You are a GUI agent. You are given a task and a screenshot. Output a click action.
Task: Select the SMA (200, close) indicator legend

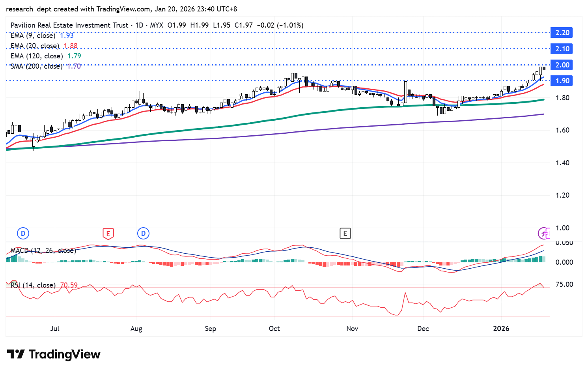(37, 66)
